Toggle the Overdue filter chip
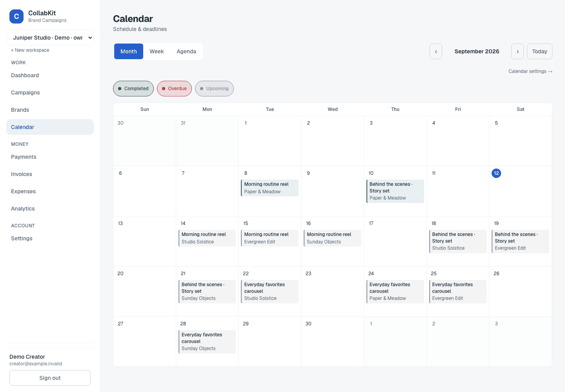565x392 pixels. tap(175, 89)
